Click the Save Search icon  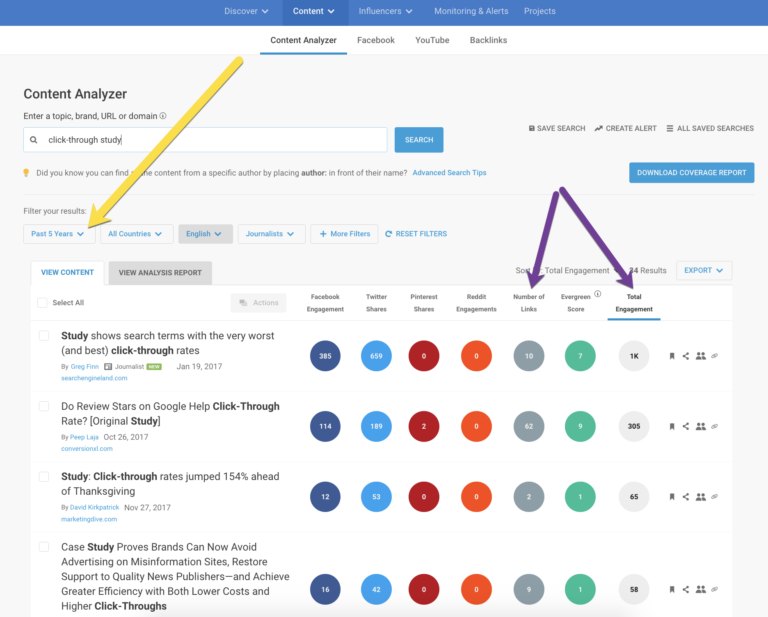click(x=533, y=129)
